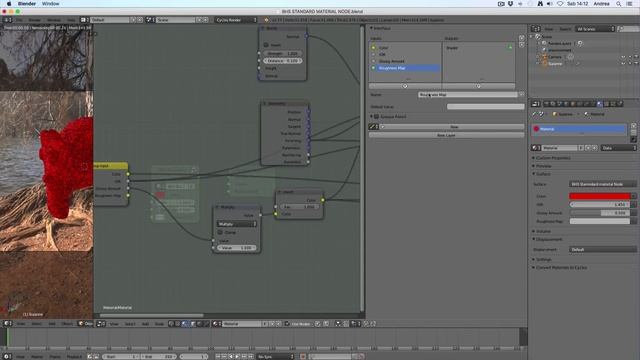The height and width of the screenshot is (360, 640).
Task: Open the Surface shader dropdown
Action: pyautogui.click(x=602, y=184)
